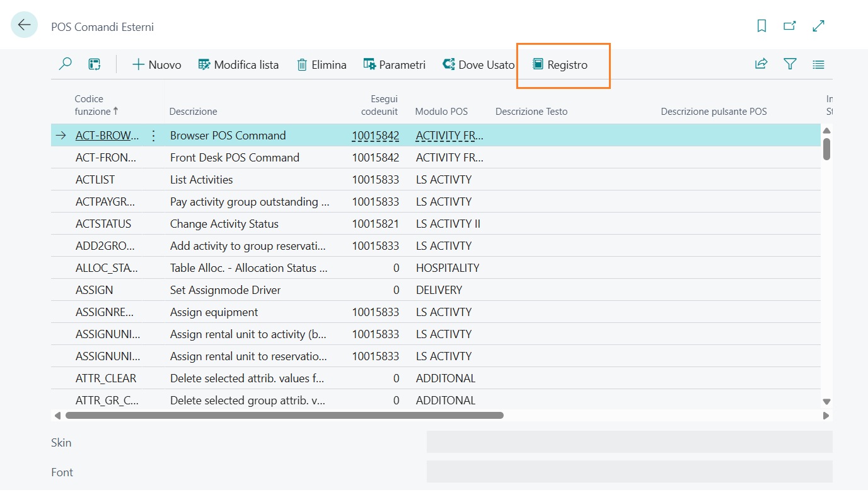Click 'Browser POS Command' description
The image size is (868, 492).
(x=228, y=136)
